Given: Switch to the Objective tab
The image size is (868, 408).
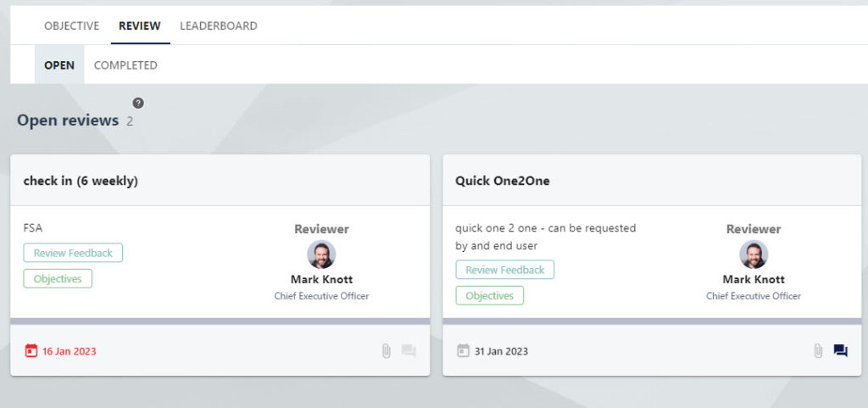Looking at the screenshot, I should click(72, 25).
